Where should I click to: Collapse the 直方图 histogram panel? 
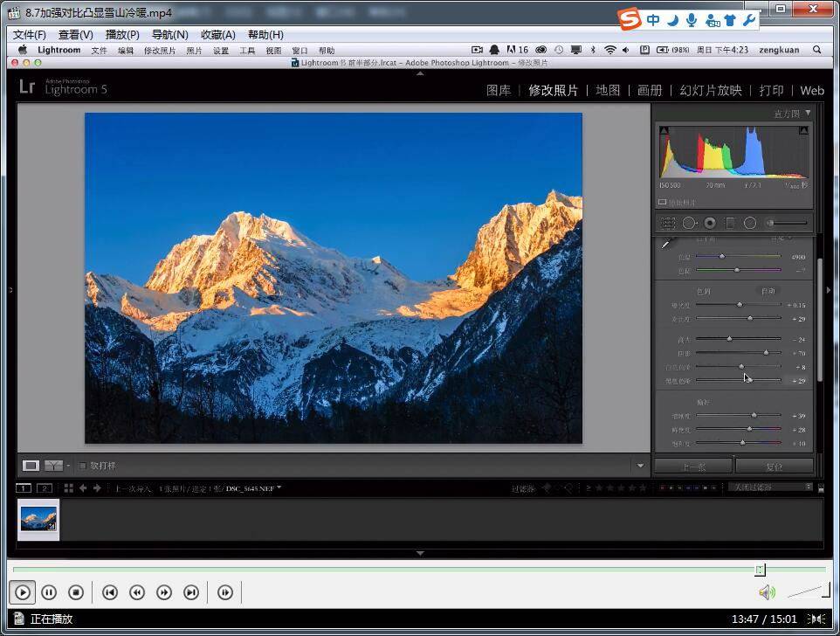pyautogui.click(x=808, y=113)
